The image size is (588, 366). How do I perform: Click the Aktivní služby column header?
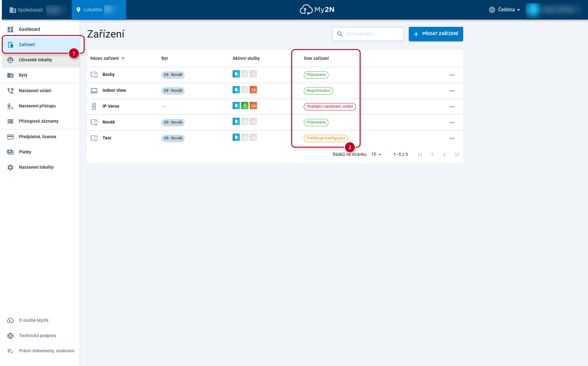tap(246, 58)
